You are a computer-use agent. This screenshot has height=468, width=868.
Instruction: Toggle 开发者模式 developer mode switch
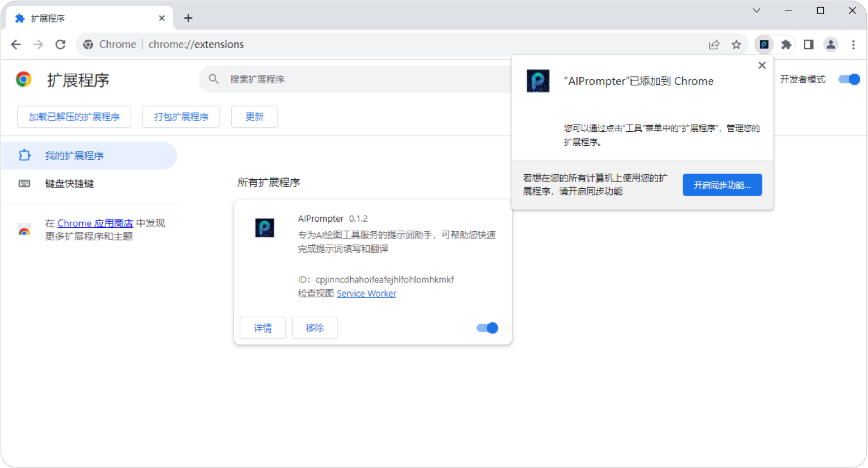point(849,79)
